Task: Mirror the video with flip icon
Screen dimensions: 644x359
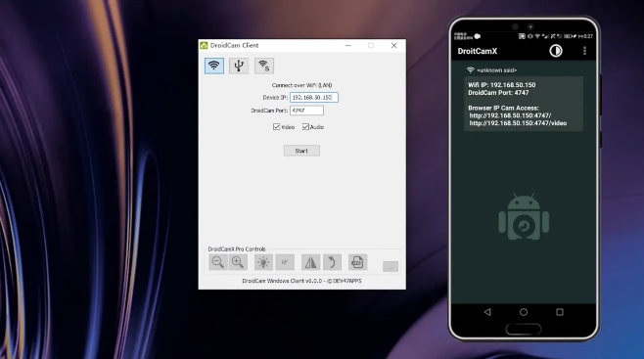Action: tap(311, 262)
